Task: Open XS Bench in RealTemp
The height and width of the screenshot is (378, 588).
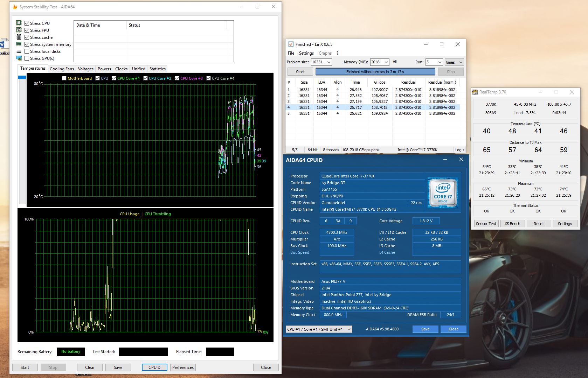Action: (x=512, y=224)
